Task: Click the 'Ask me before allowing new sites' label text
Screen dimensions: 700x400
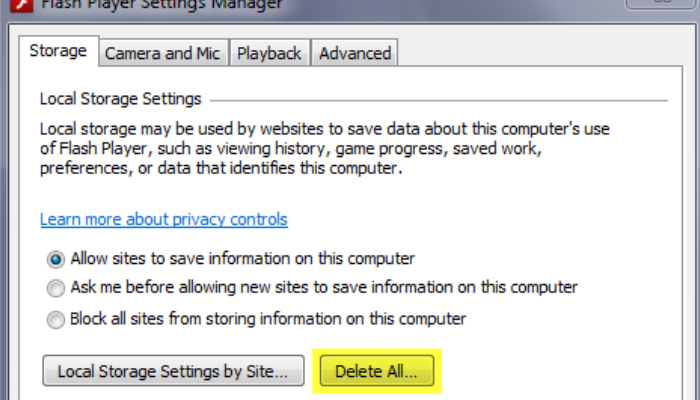Action: click(324, 287)
